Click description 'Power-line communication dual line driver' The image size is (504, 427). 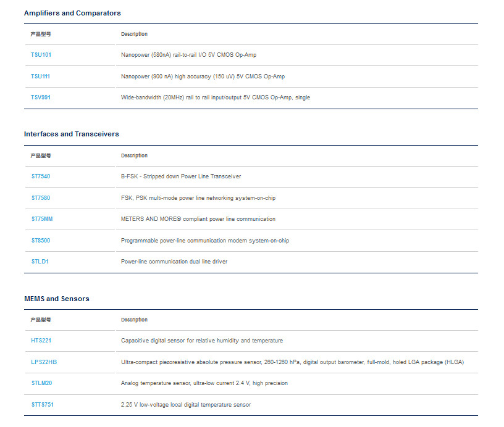click(174, 262)
